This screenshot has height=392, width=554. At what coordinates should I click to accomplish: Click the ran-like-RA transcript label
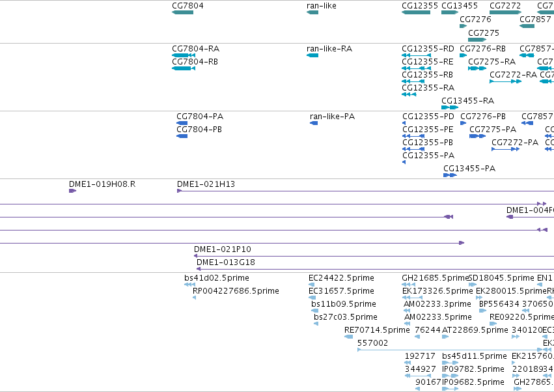click(329, 48)
